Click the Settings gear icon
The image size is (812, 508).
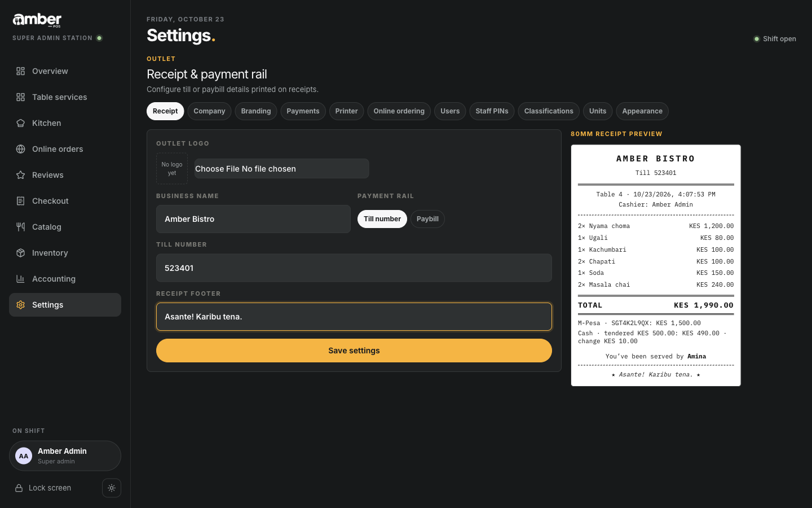tap(20, 305)
